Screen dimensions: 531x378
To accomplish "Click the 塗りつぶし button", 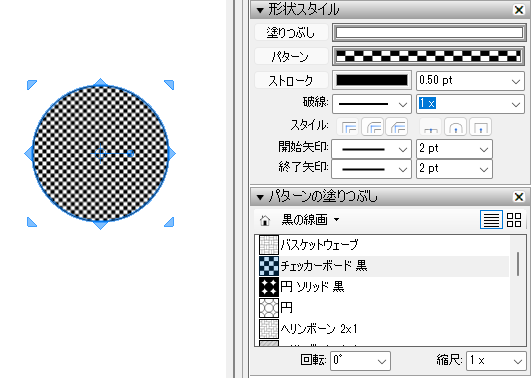I will 291,33.
